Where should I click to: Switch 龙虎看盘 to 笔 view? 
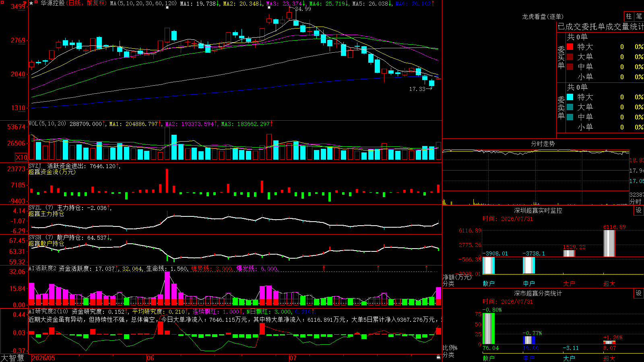tap(639, 16)
